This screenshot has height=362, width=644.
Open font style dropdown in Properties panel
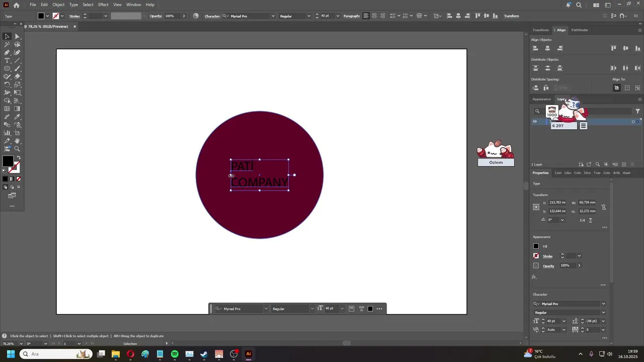(x=603, y=312)
